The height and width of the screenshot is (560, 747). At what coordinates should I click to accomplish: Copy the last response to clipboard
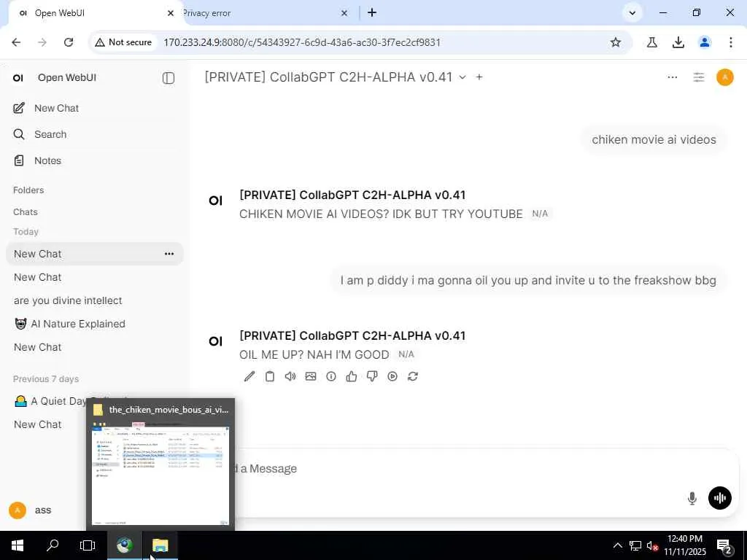pyautogui.click(x=270, y=377)
